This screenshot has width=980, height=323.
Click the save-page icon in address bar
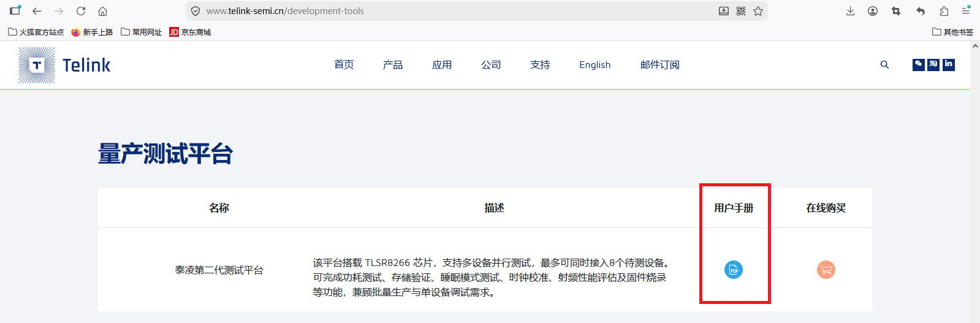point(724,11)
